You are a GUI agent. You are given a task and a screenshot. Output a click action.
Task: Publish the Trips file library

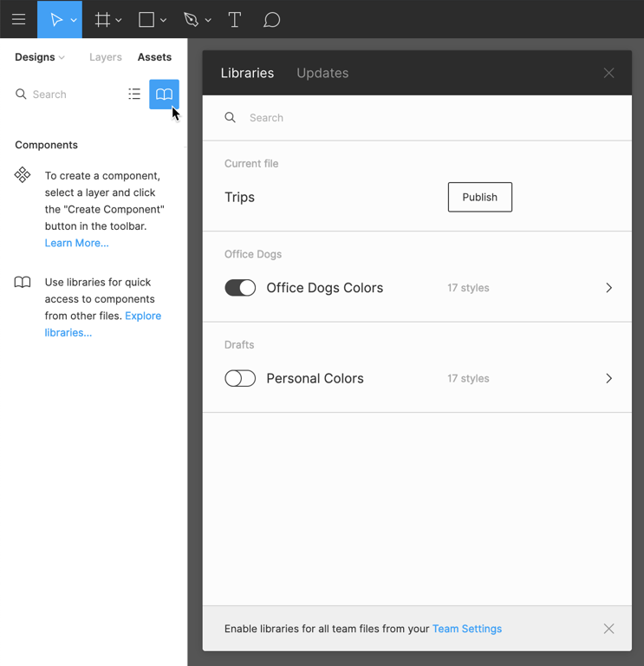point(479,197)
